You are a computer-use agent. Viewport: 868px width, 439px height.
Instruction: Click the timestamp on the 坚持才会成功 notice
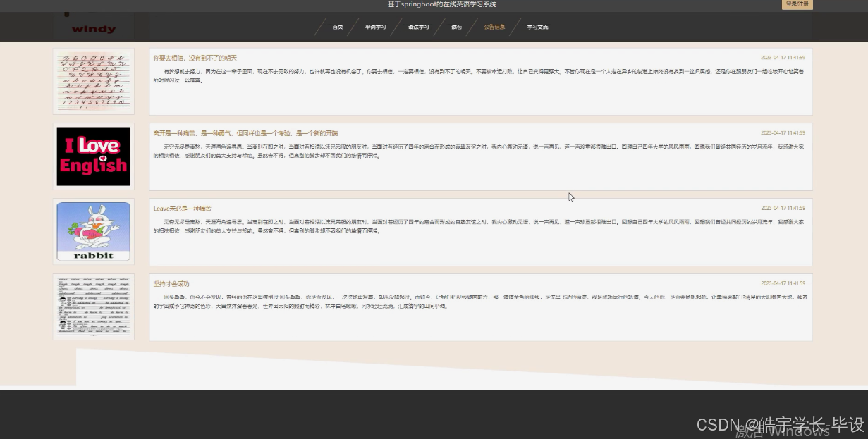(x=783, y=283)
